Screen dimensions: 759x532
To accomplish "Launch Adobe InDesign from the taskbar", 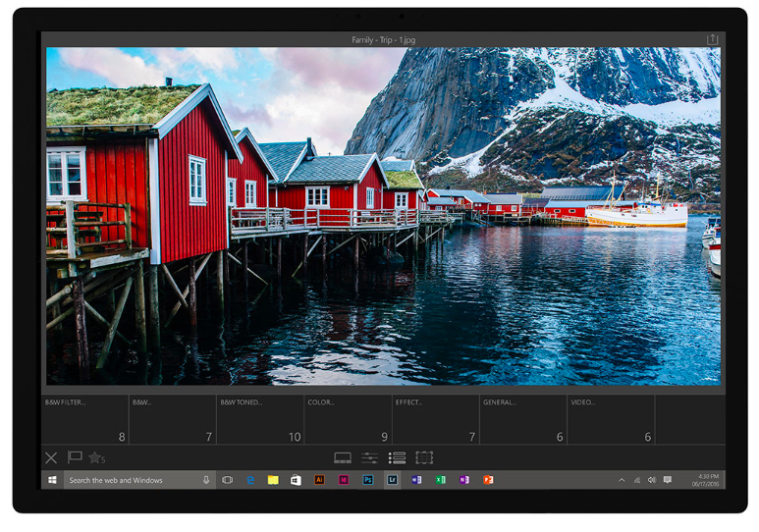I will click(344, 480).
